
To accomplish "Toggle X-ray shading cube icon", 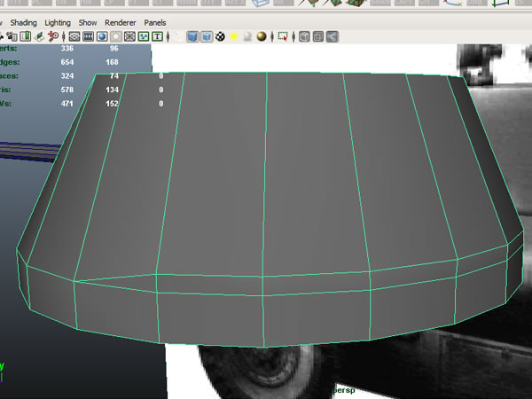I will [x=304, y=37].
